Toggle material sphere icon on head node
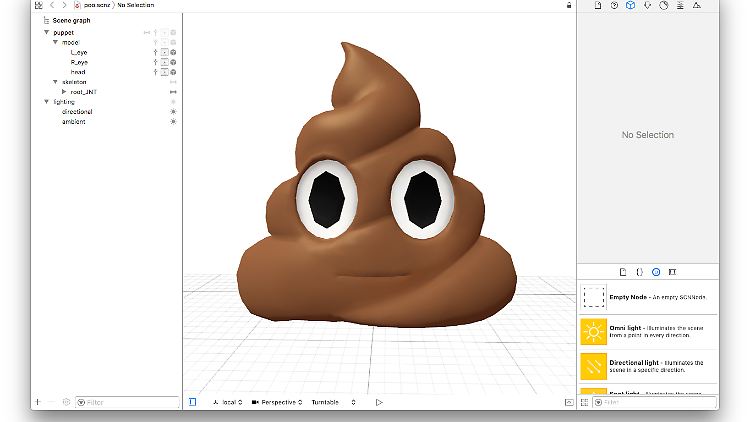Screen dimensions: 750x422 (x=173, y=72)
